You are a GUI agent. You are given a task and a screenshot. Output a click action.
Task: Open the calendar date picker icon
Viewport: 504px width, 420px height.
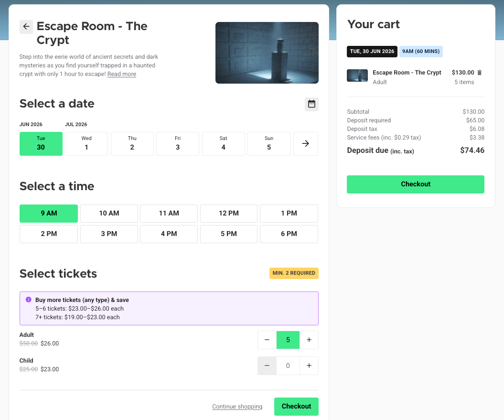[x=311, y=104]
